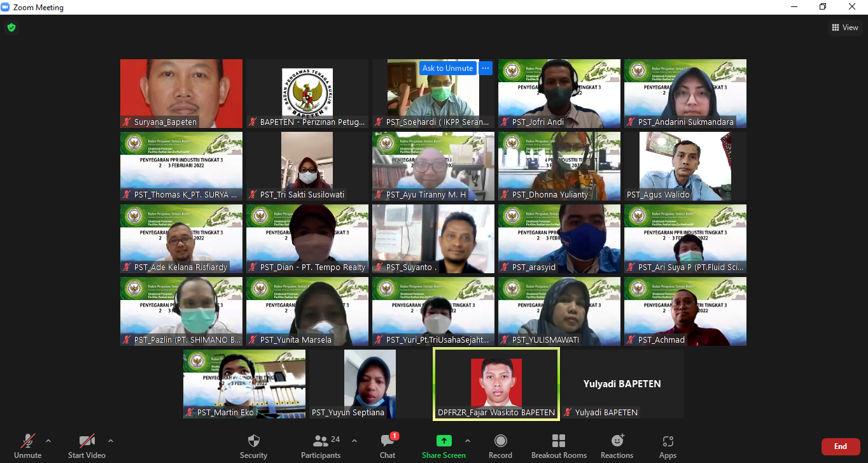
Task: Open the Reactions menu
Action: tap(617, 445)
